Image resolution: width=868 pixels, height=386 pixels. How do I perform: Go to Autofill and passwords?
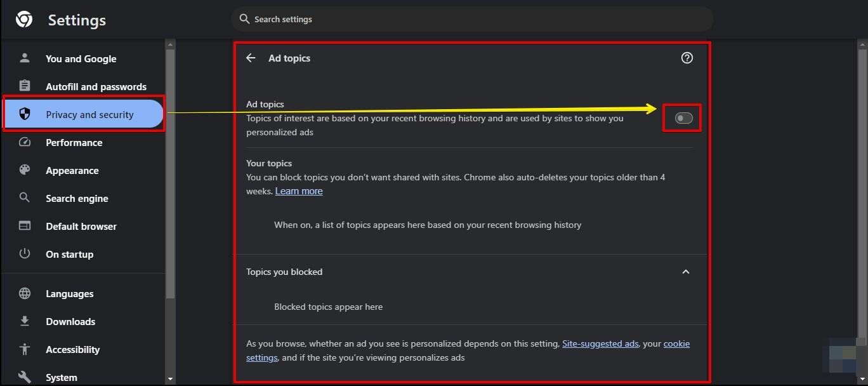[x=96, y=86]
